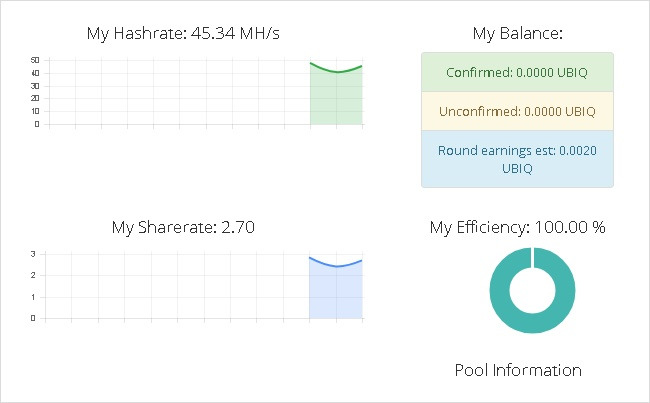Click the blue sharerate line curve
This screenshot has height=403, width=650.
[x=336, y=266]
